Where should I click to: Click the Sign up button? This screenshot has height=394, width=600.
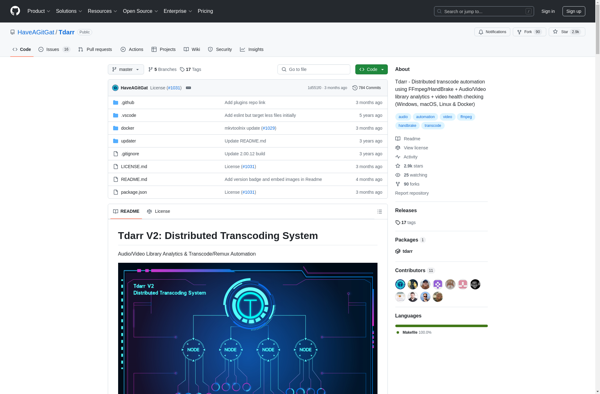pyautogui.click(x=573, y=11)
